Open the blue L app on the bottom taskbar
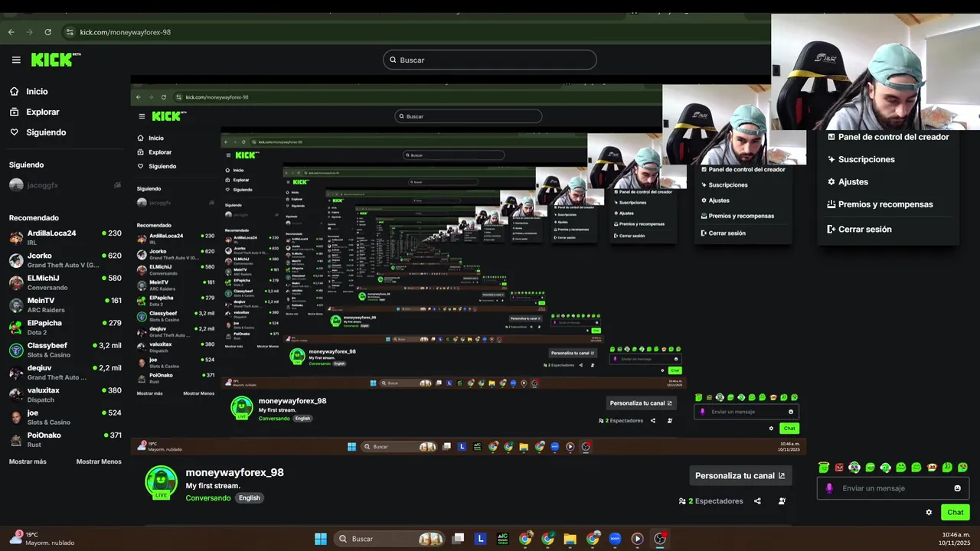The width and height of the screenshot is (980, 551). click(481, 539)
